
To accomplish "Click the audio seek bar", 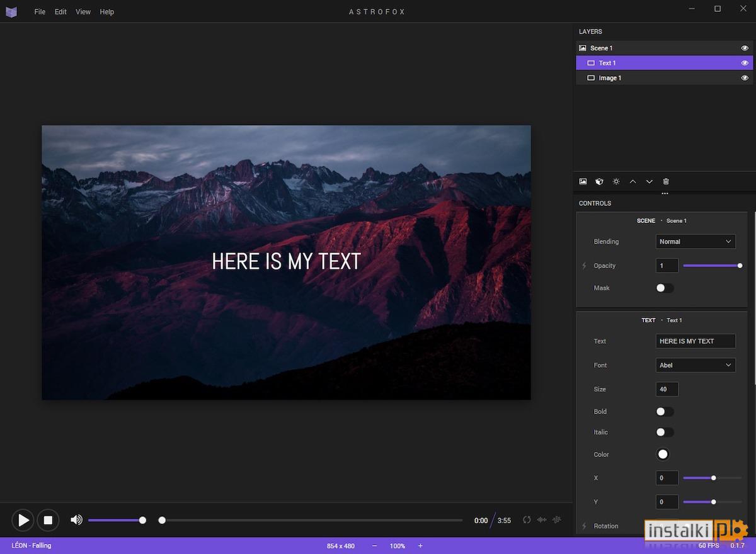I will click(x=312, y=520).
